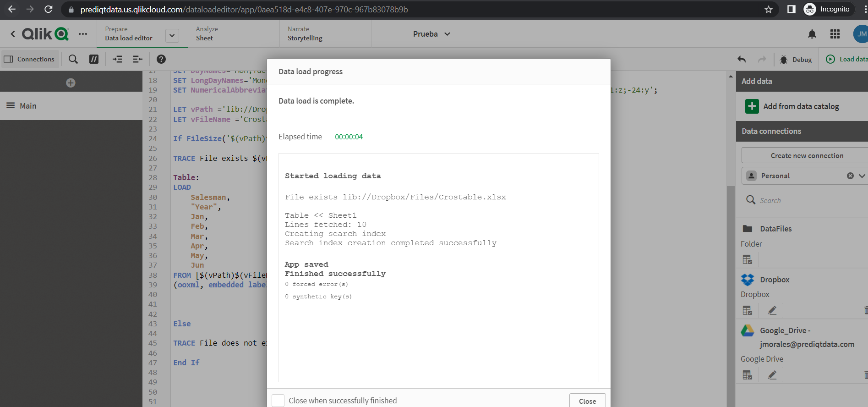This screenshot has height=407, width=868.
Task: Click the Salesman field in script
Action: point(208,197)
